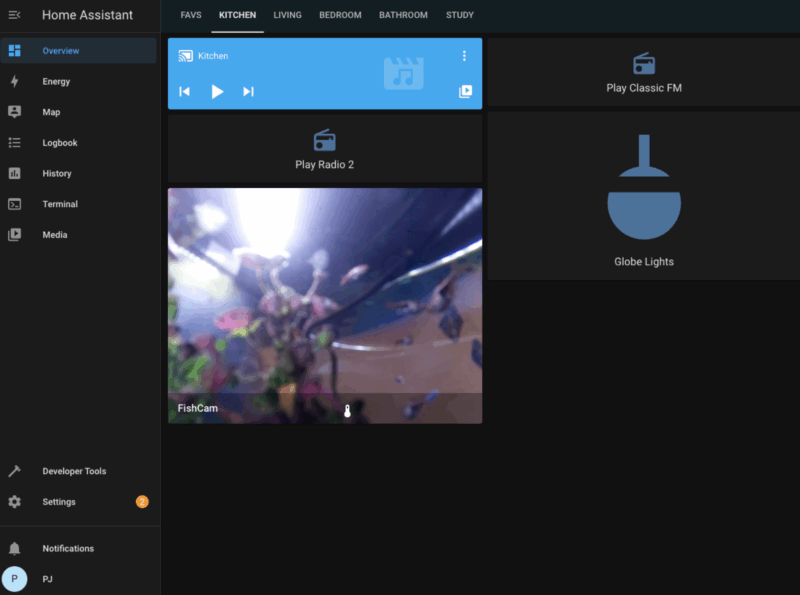Viewport: 800px width, 595px height.
Task: Open the Terminal sidebar icon
Action: [14, 204]
